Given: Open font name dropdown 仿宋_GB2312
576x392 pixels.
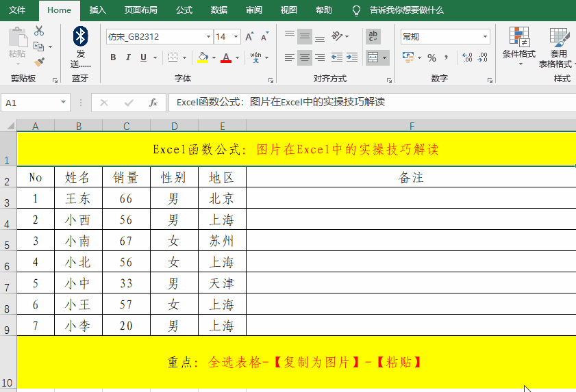Looking at the screenshot, I should pos(208,37).
